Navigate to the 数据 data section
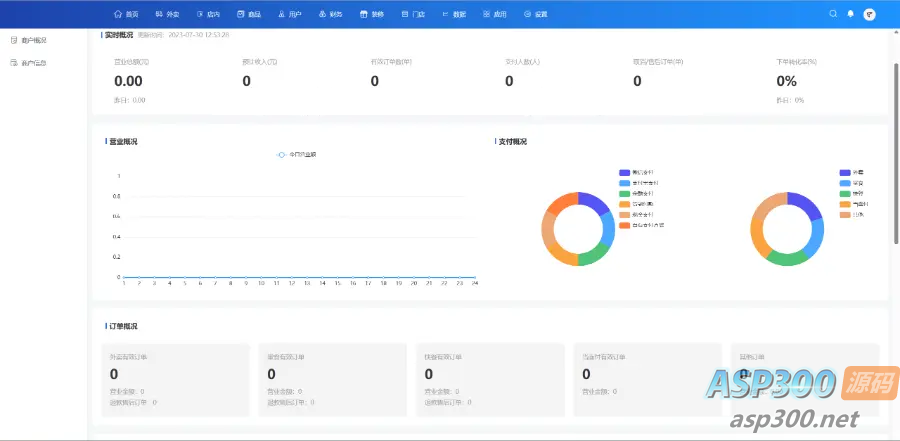The width and height of the screenshot is (900, 441). [x=452, y=15]
